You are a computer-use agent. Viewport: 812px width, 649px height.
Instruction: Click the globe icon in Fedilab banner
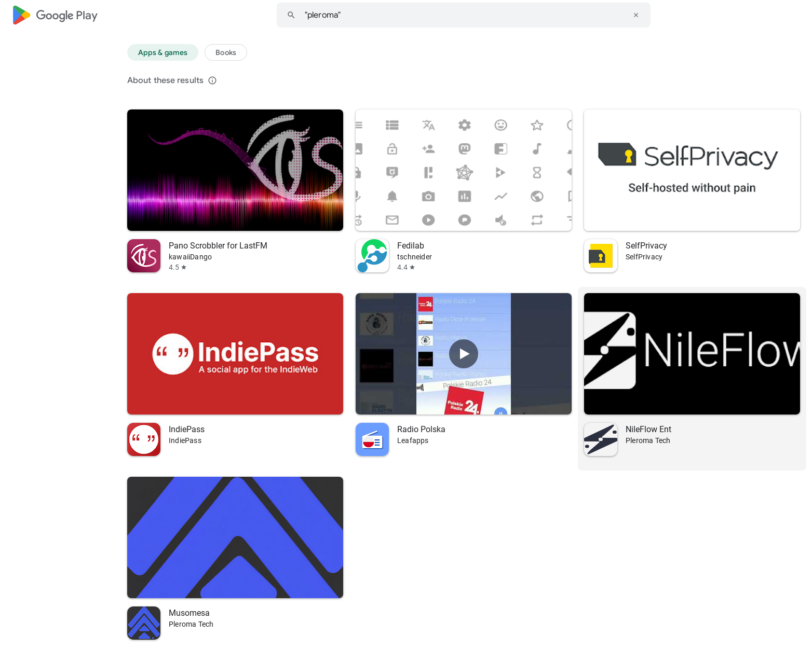click(537, 196)
